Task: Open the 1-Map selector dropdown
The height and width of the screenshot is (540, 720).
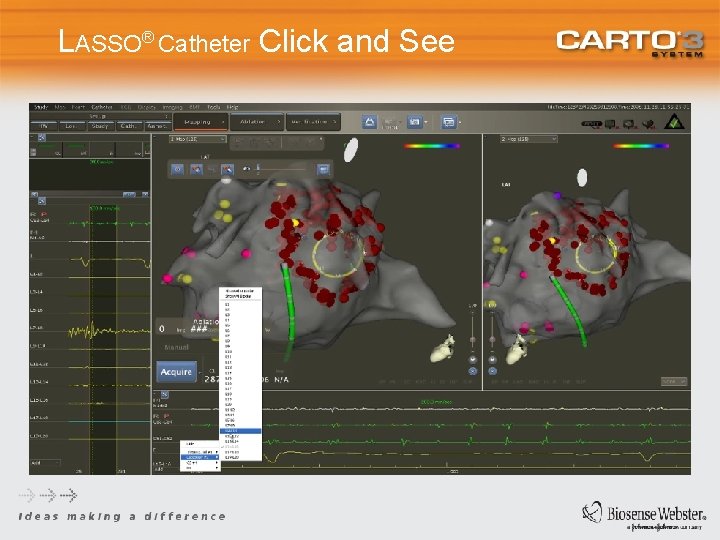Action: [x=197, y=139]
